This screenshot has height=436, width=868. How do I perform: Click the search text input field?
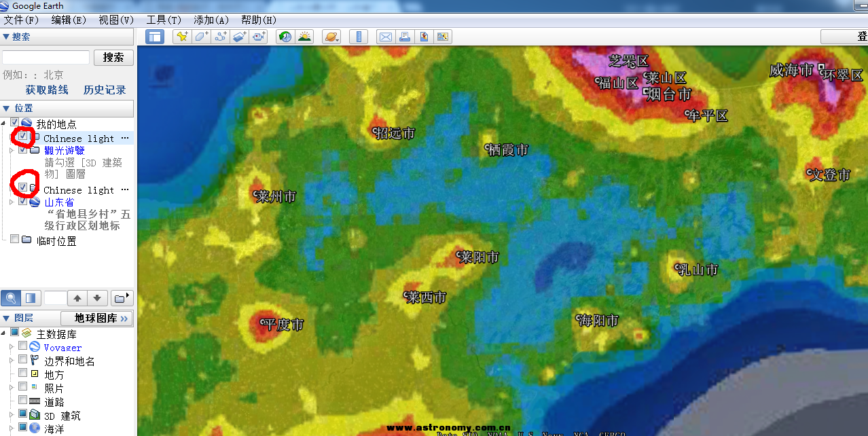pyautogui.click(x=46, y=58)
